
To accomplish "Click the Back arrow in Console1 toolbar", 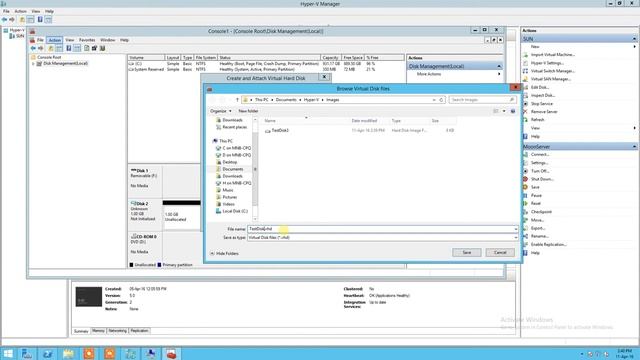I will click(33, 48).
